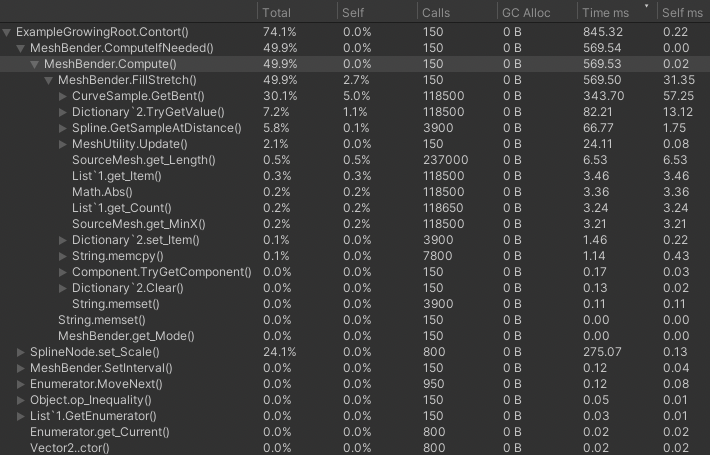The width and height of the screenshot is (710, 455).
Task: Sort by the Calls column header
Action: click(436, 12)
